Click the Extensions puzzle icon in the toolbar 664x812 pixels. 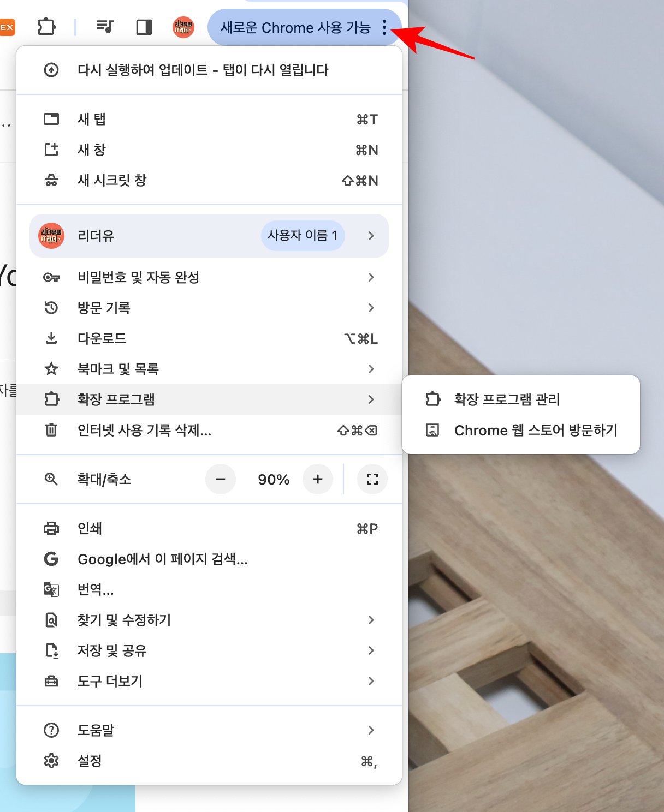pyautogui.click(x=46, y=27)
